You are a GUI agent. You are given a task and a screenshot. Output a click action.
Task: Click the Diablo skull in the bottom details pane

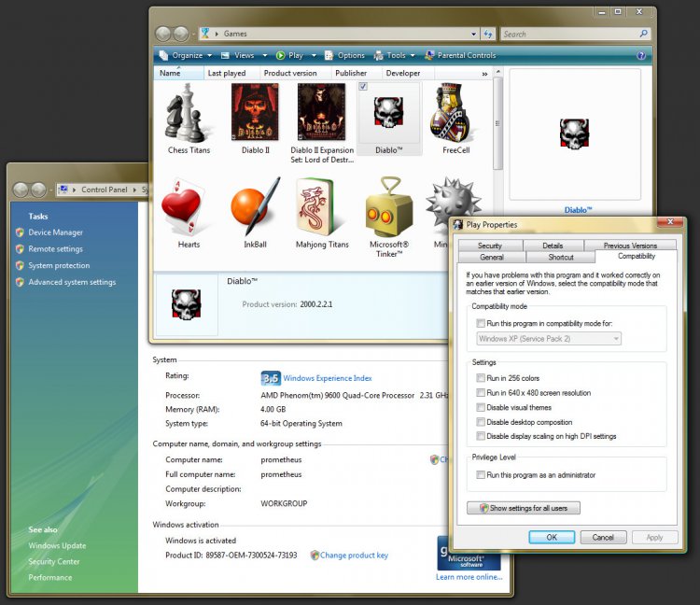click(x=186, y=304)
